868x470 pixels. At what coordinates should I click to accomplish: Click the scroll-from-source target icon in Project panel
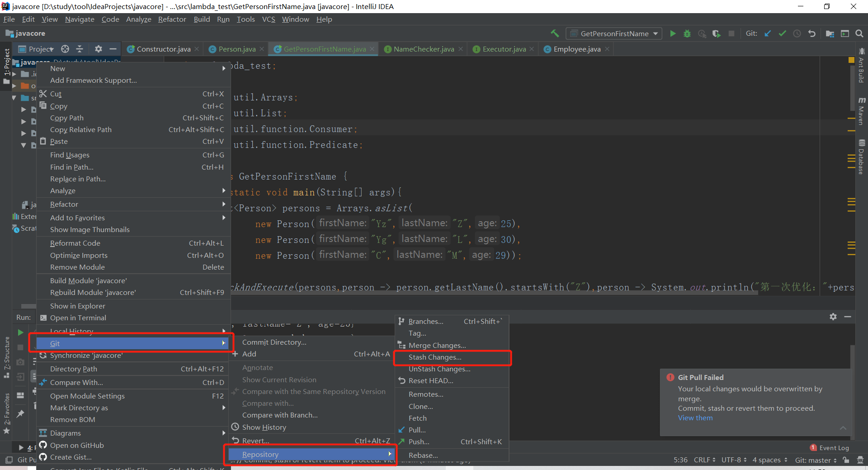65,49
